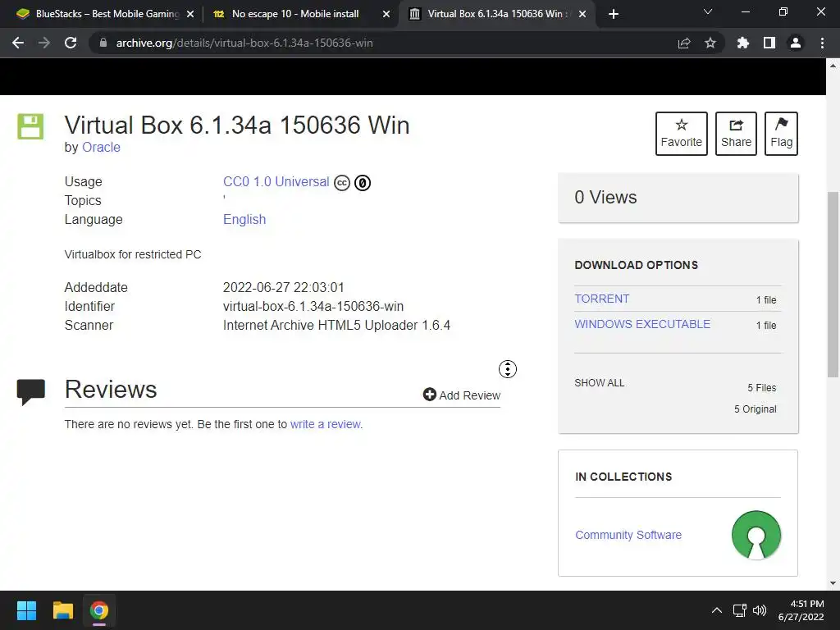Click identifier 'virtual-box-6.1.34a-150636-win'
The height and width of the screenshot is (630, 840).
tap(313, 307)
